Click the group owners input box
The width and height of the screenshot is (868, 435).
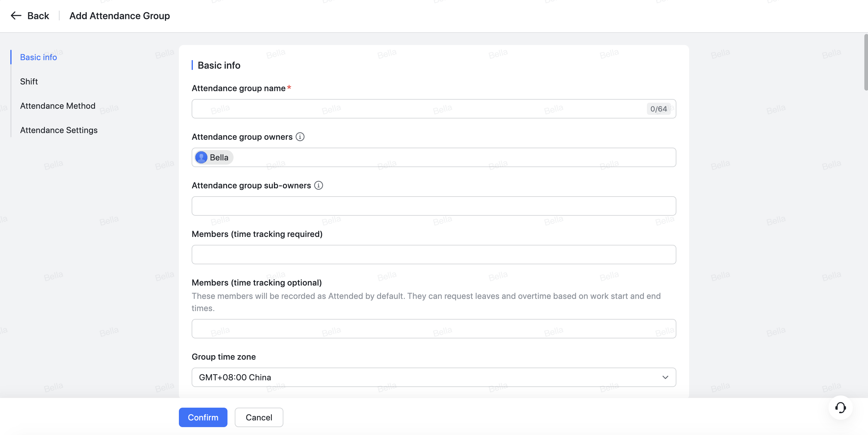click(x=452, y=157)
